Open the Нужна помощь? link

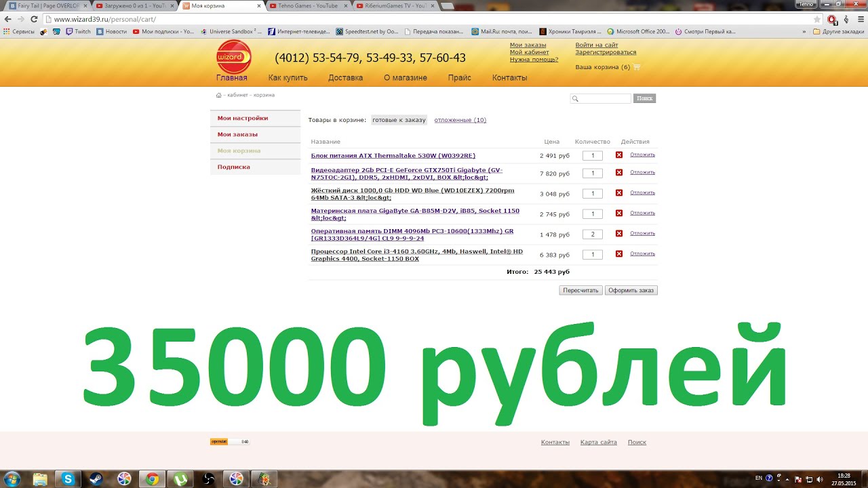pos(534,60)
